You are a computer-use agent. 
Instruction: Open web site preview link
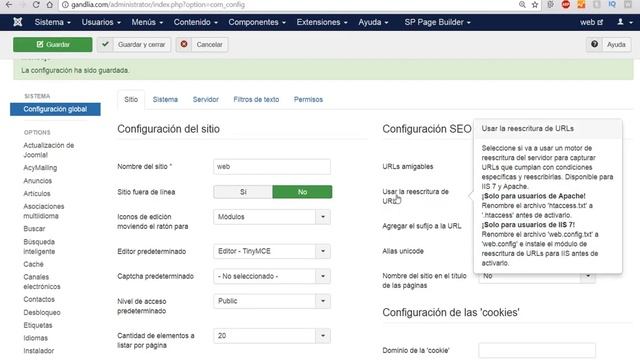point(591,22)
